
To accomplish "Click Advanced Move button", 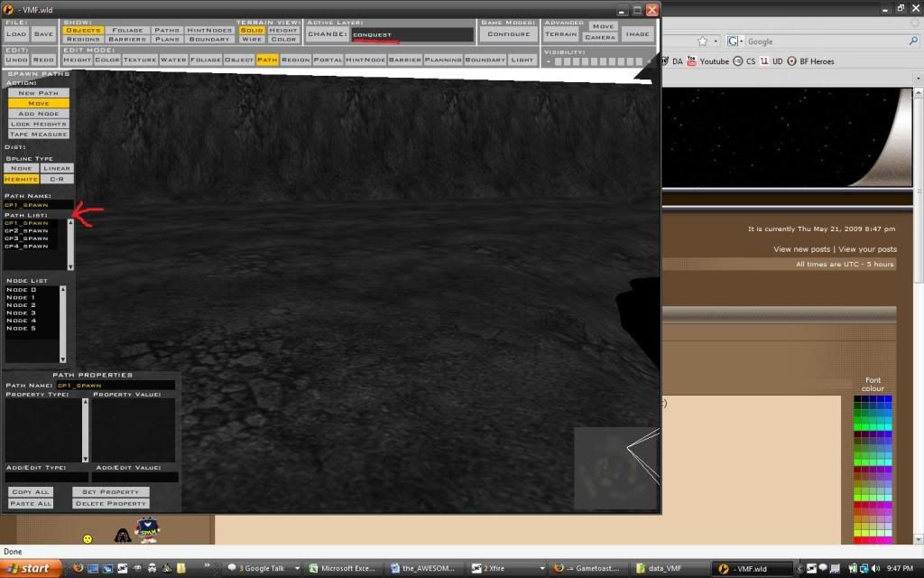I will pyautogui.click(x=603, y=26).
